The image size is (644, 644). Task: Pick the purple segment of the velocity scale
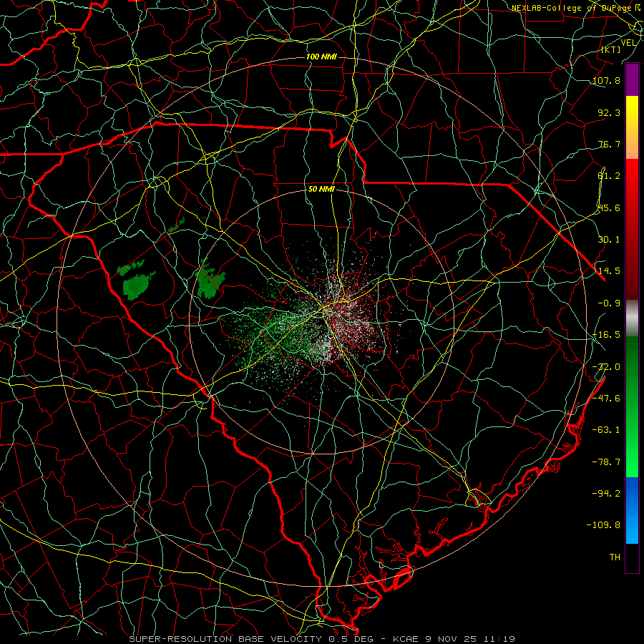(x=632, y=79)
